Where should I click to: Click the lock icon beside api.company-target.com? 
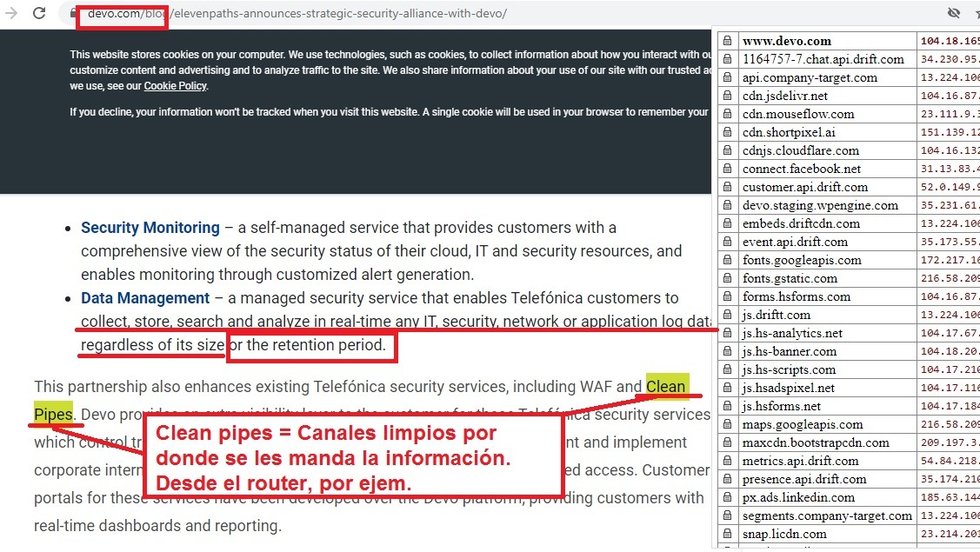tap(728, 77)
